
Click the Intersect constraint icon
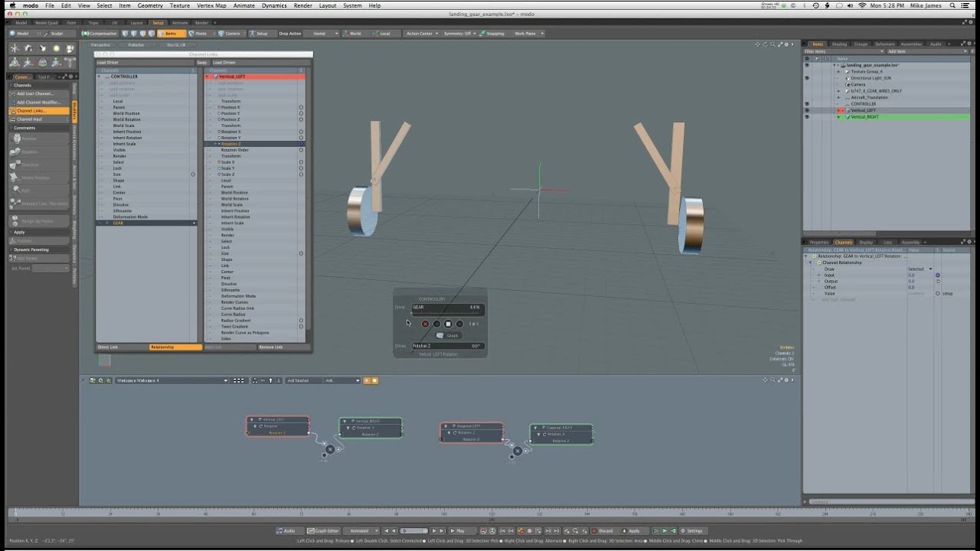pyautogui.click(x=15, y=204)
